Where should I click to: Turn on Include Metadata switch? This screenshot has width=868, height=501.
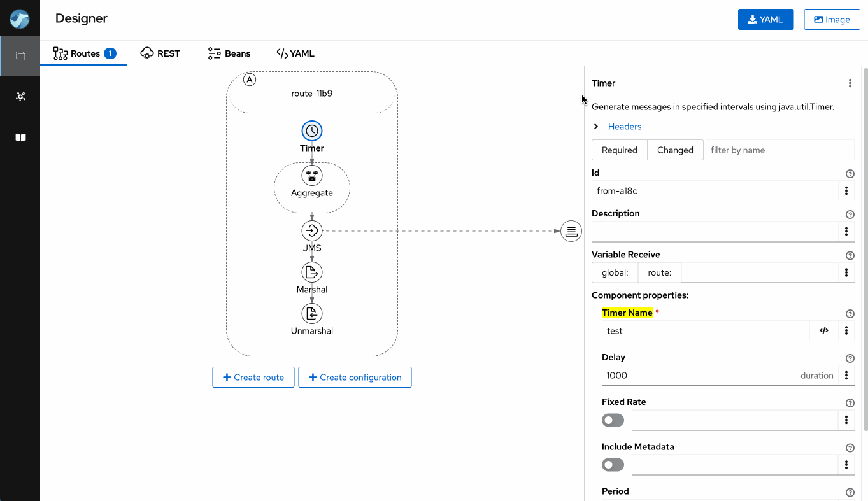613,465
